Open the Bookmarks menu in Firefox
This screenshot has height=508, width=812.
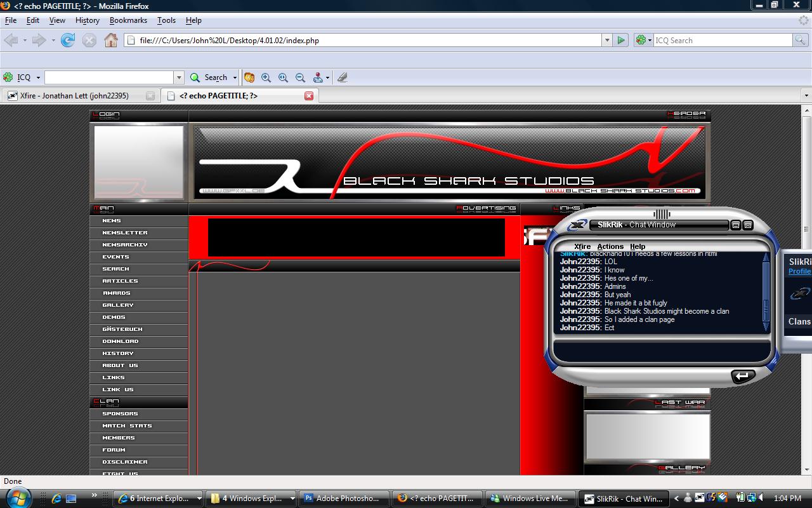[128, 20]
